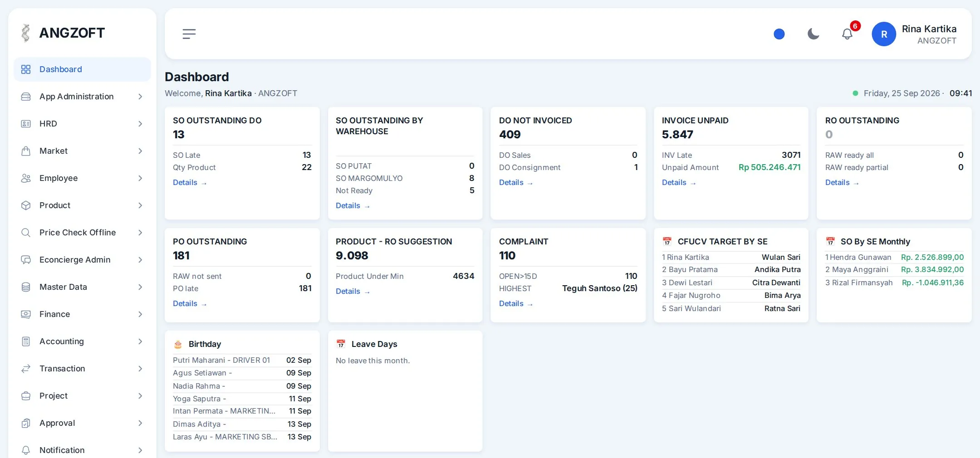The width and height of the screenshot is (980, 458).
Task: Click the App Administration sidebar icon
Action: (x=26, y=97)
